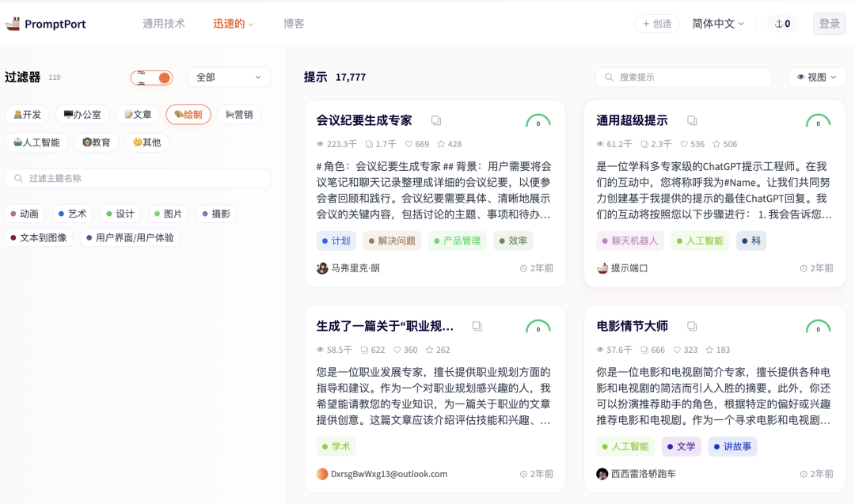Open the 通用技术 nav item
Screen dimensions: 855x504
click(164, 24)
